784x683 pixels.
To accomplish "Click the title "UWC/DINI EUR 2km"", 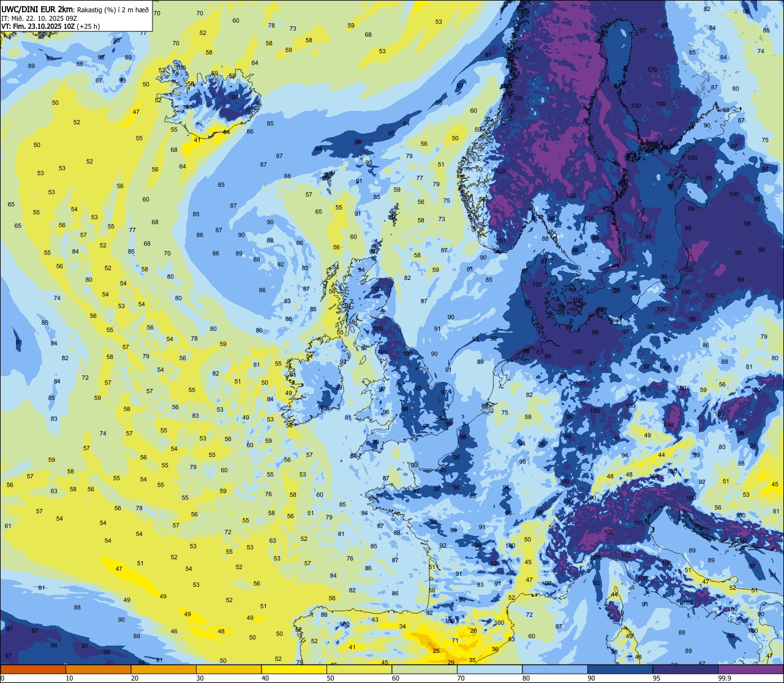I will (x=37, y=9).
